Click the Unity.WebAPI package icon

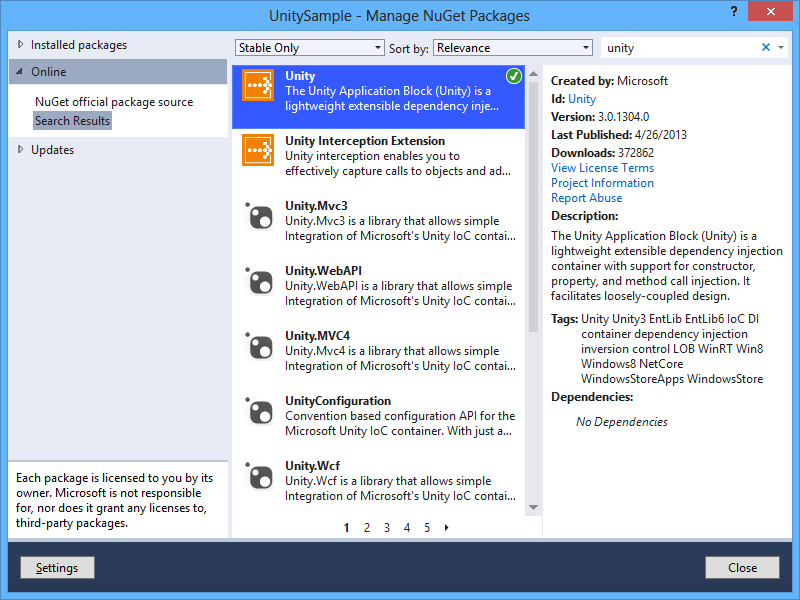tap(260, 281)
